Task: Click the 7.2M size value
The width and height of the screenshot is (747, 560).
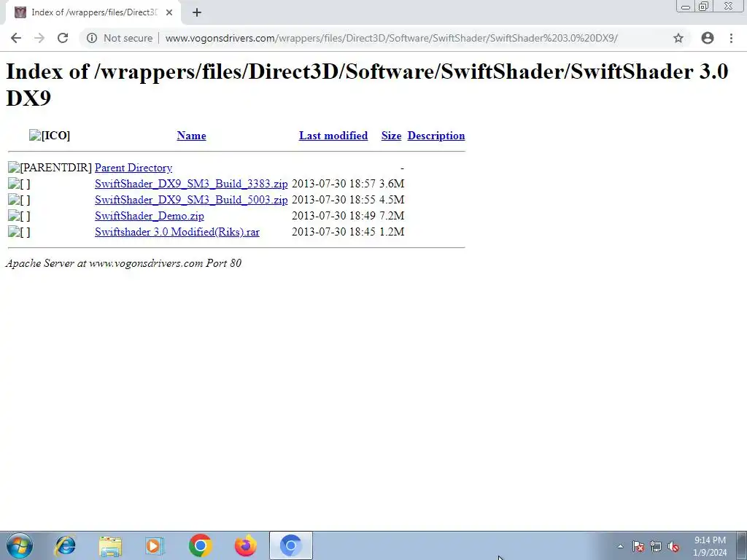Action: coord(392,216)
